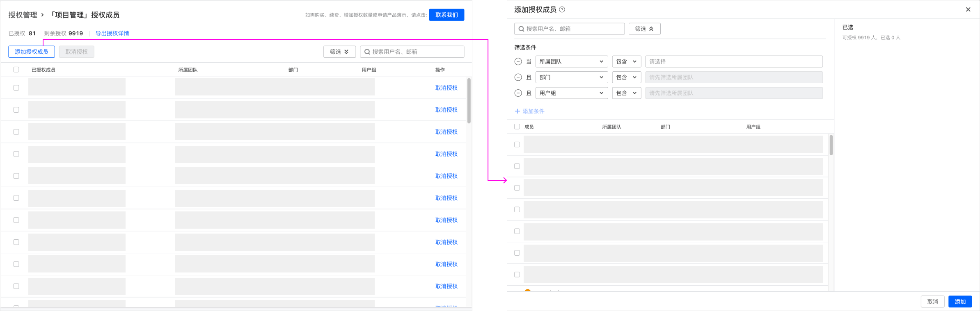
Task: Open the 部门 condition field dropdown
Action: [572, 77]
